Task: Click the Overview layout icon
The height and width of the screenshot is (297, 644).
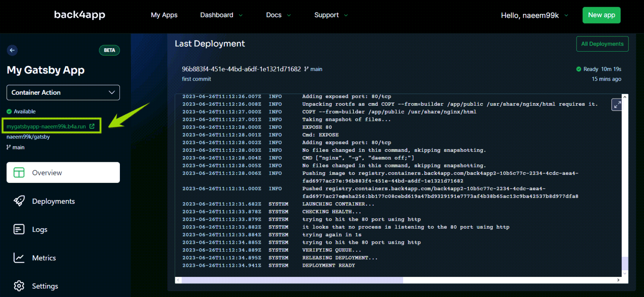Action: click(19, 172)
